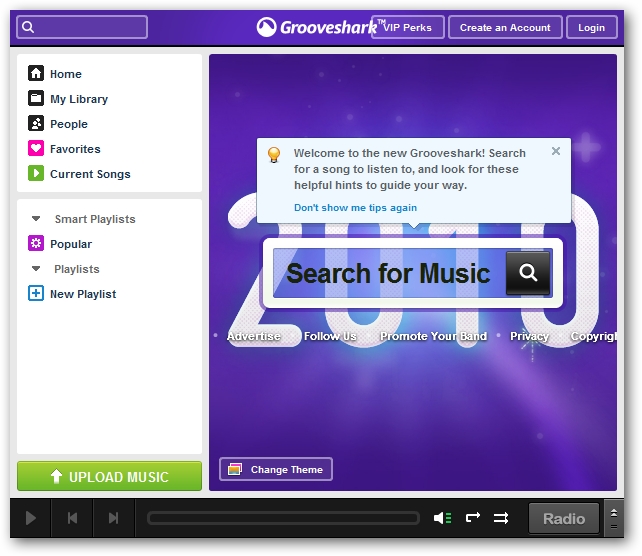Click the Upload Music button

109,476
